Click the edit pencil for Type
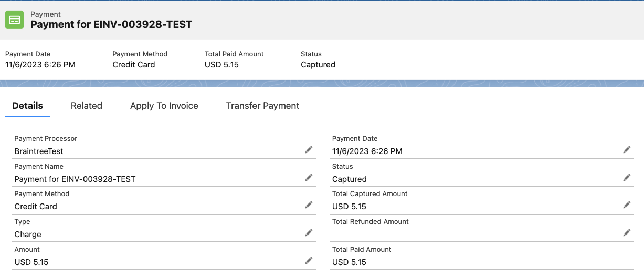 pyautogui.click(x=309, y=233)
